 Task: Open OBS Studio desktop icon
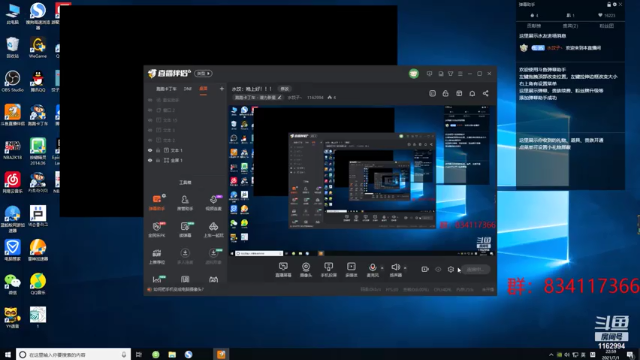point(12,81)
